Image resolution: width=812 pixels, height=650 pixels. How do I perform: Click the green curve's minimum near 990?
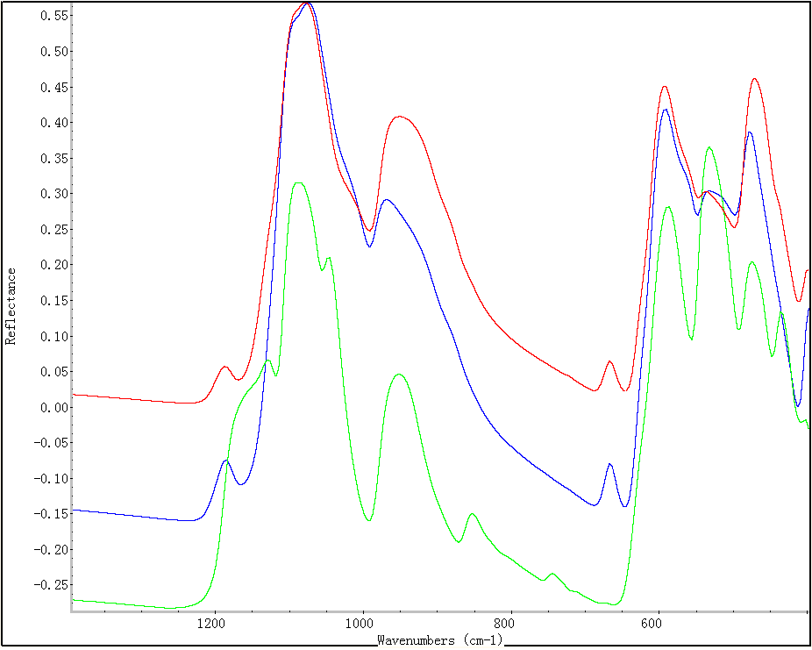pyautogui.click(x=368, y=520)
